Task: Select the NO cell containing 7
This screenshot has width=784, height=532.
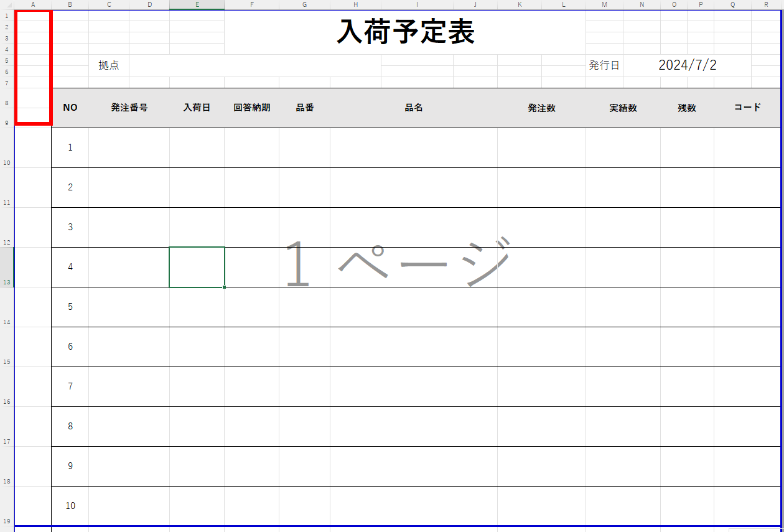Action: pyautogui.click(x=70, y=386)
